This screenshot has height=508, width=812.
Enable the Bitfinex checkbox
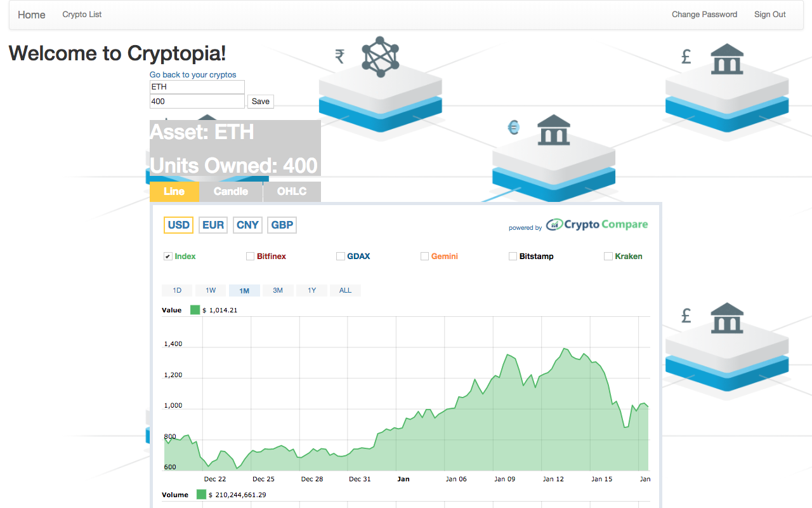tap(250, 257)
